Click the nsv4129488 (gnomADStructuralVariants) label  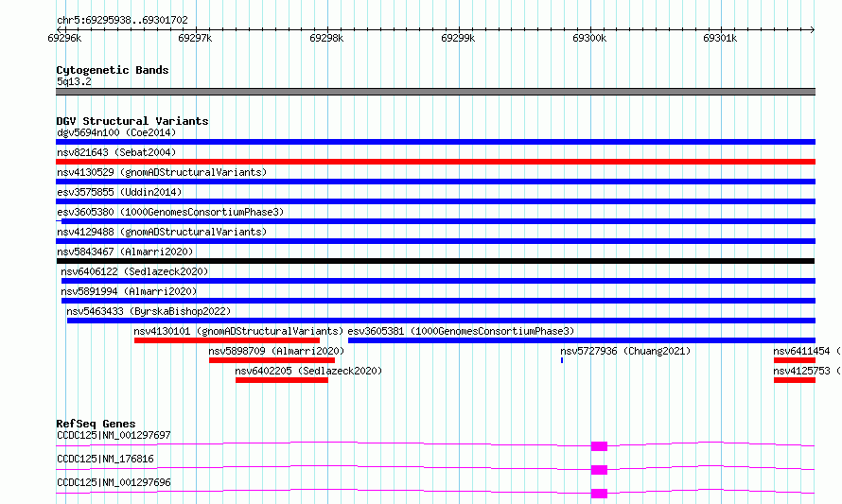click(x=162, y=232)
